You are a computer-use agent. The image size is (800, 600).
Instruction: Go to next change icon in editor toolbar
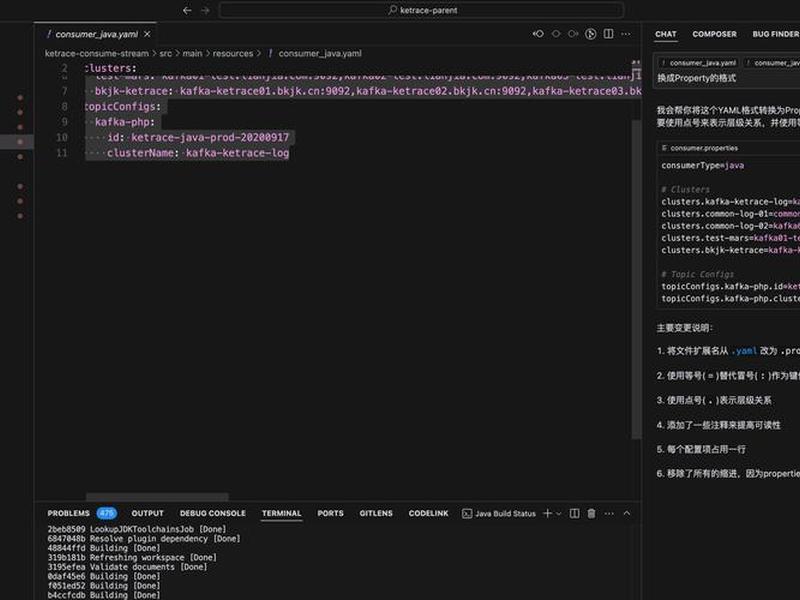(573, 34)
